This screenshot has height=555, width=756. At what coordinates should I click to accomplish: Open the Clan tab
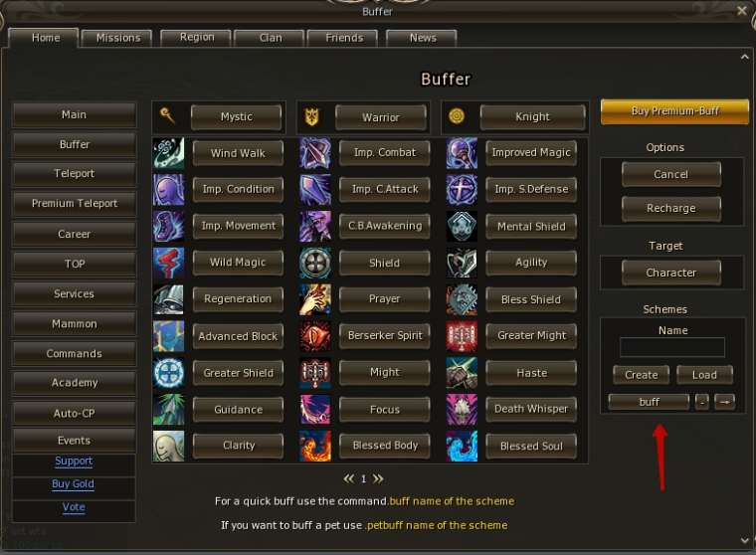pos(270,38)
